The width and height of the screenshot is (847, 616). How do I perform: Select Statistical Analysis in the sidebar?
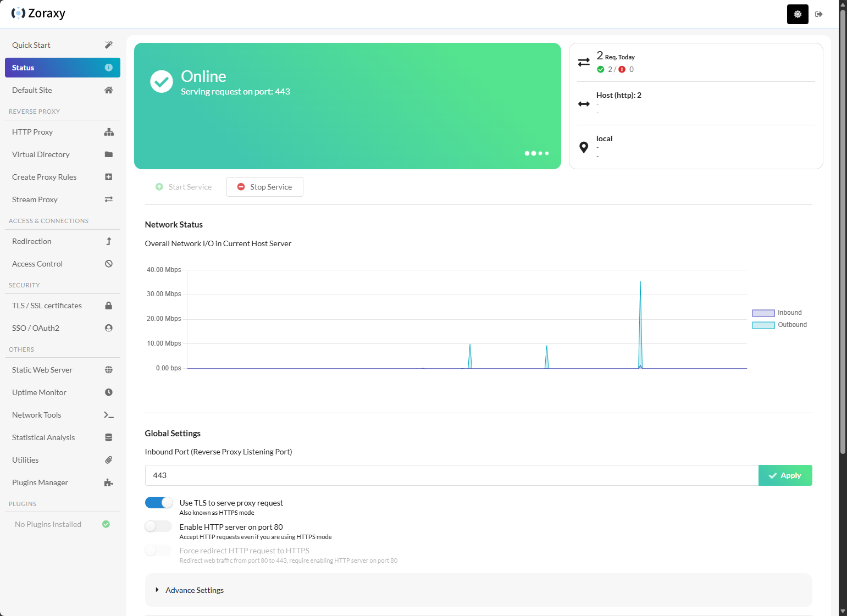click(63, 437)
